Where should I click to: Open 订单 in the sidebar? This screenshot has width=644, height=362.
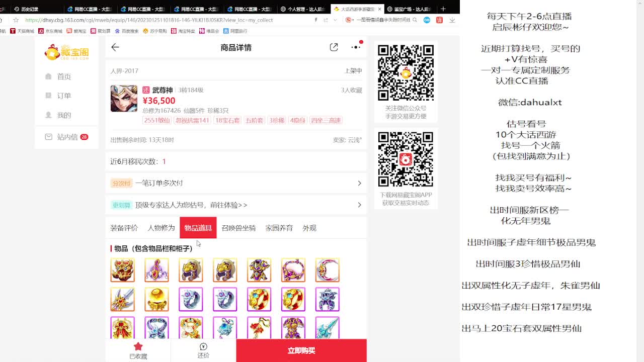(x=64, y=96)
